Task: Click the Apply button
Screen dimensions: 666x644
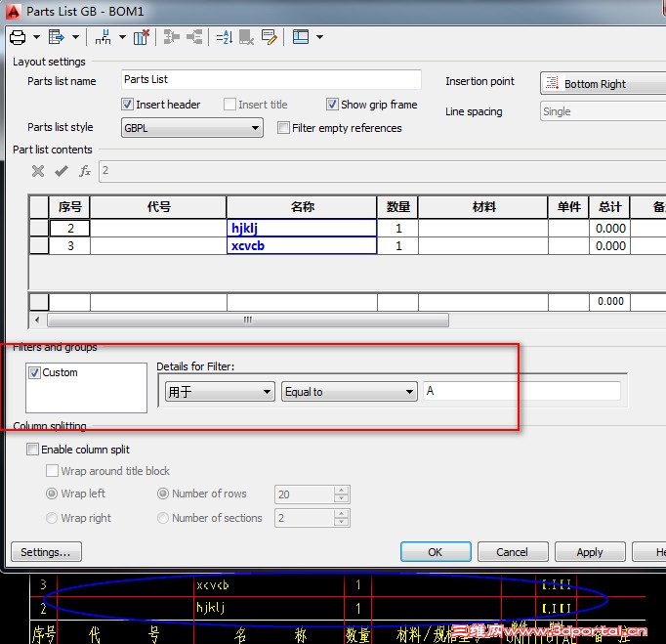Action: 590,552
